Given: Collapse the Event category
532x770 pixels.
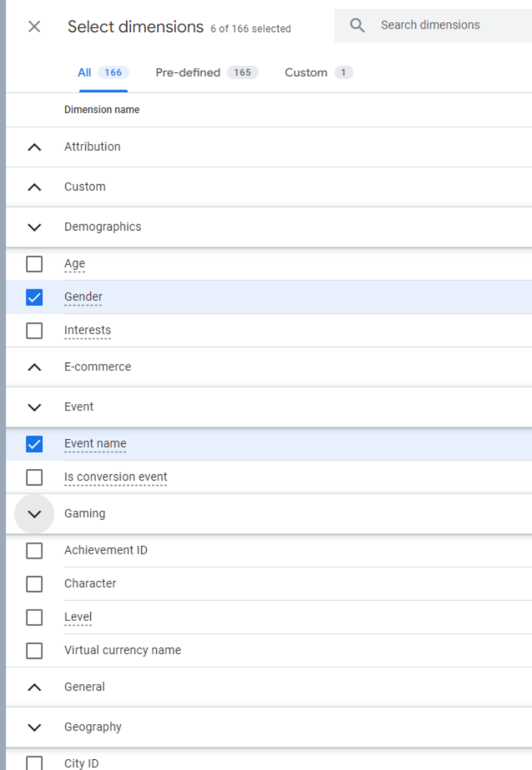Looking at the screenshot, I should 34,407.
